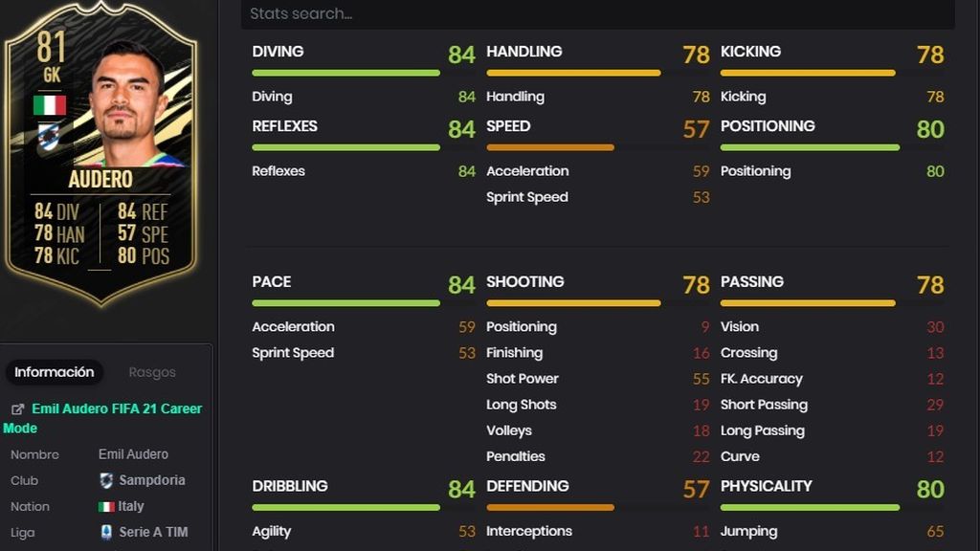
Task: Open Emil Audero FIFA 21 Career Mode link
Action: pyautogui.click(x=103, y=419)
